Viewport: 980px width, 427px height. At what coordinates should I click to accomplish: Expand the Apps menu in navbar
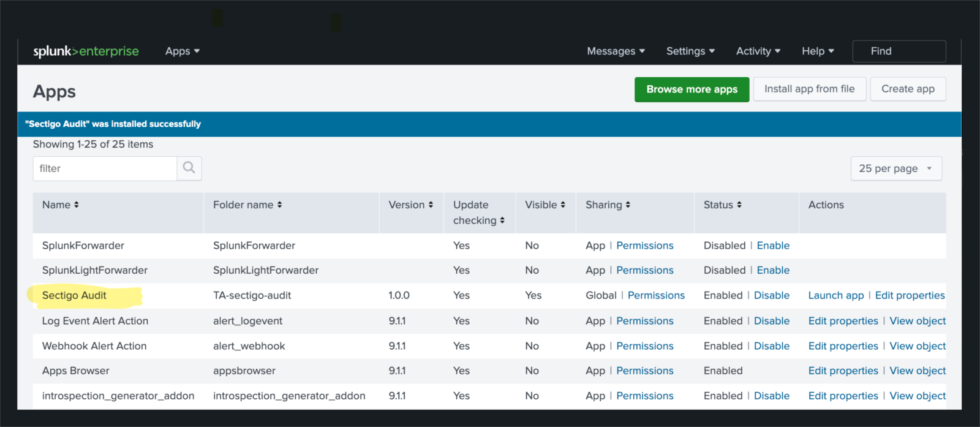point(183,51)
